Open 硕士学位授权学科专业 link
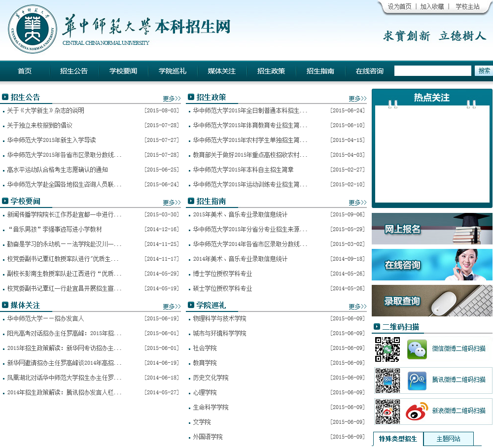Screen dimensions: 493x448 click(x=223, y=289)
